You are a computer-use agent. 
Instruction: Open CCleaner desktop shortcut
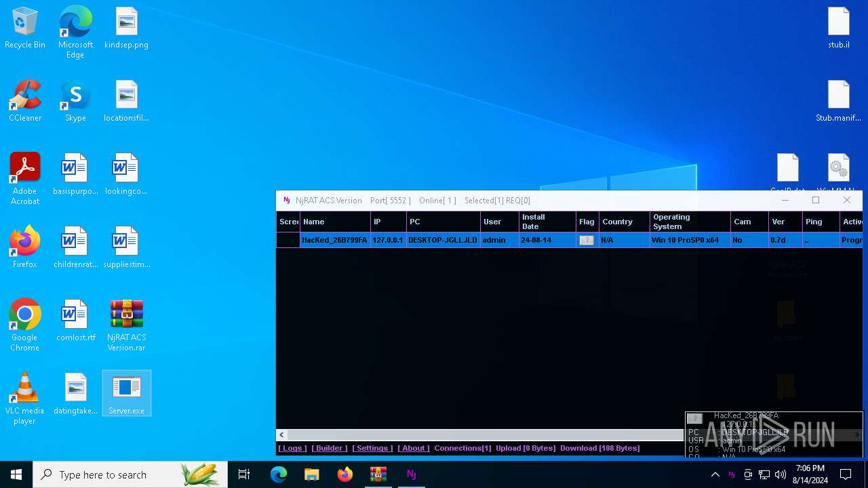[25, 101]
